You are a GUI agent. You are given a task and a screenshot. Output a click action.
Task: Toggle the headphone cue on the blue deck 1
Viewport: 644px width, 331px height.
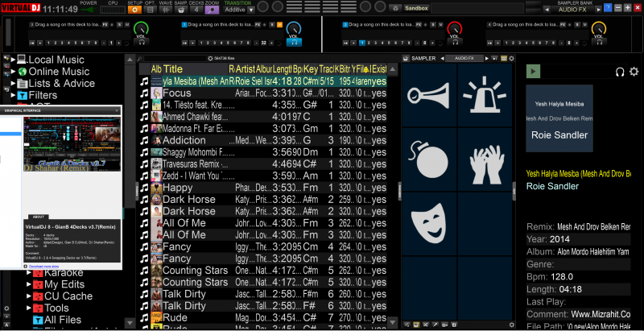click(x=294, y=42)
